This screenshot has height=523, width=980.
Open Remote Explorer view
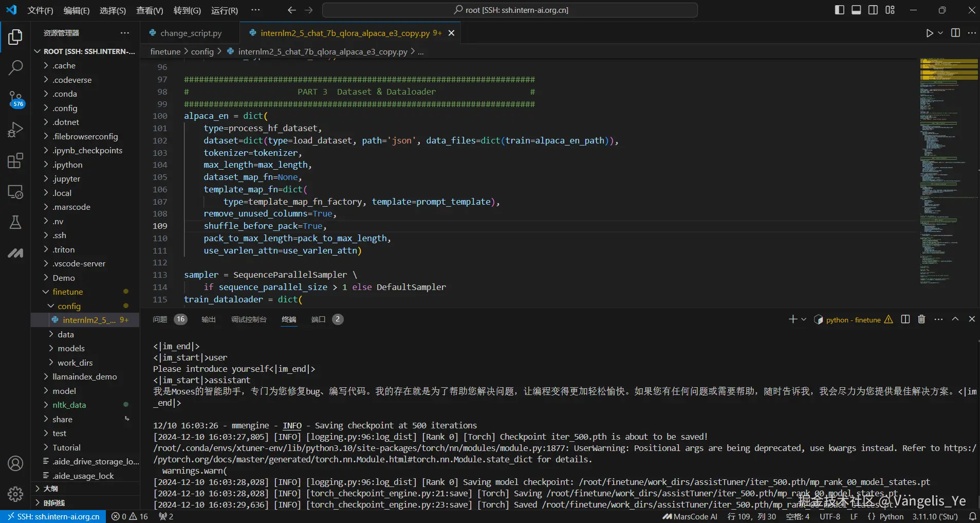click(x=15, y=192)
